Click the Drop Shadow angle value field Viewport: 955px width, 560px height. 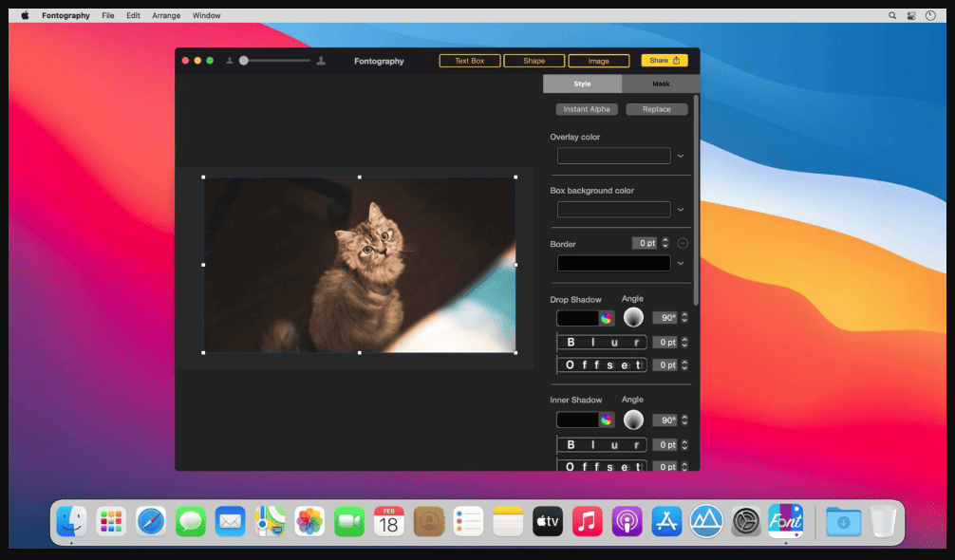click(665, 318)
